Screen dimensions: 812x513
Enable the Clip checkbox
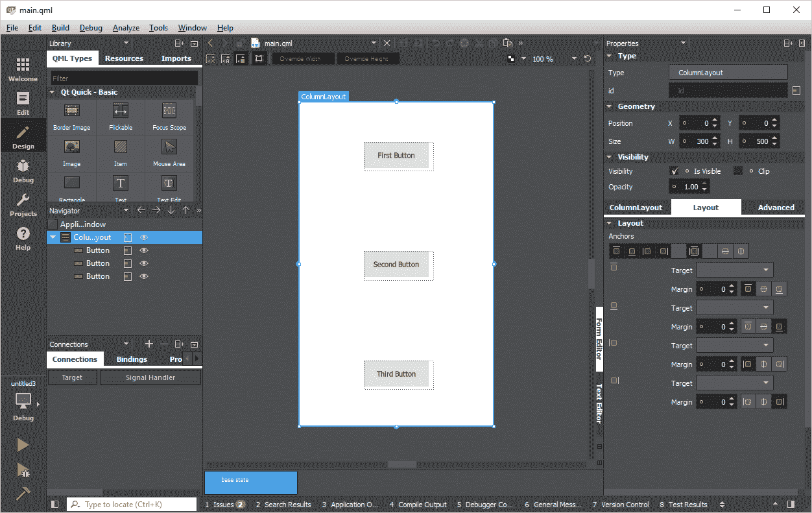[738, 171]
